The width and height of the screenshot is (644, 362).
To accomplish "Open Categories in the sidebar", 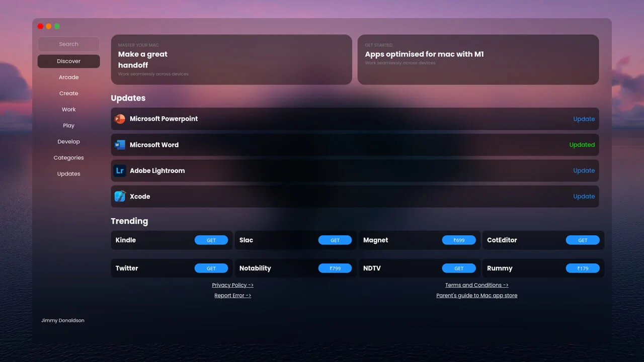I will (68, 158).
